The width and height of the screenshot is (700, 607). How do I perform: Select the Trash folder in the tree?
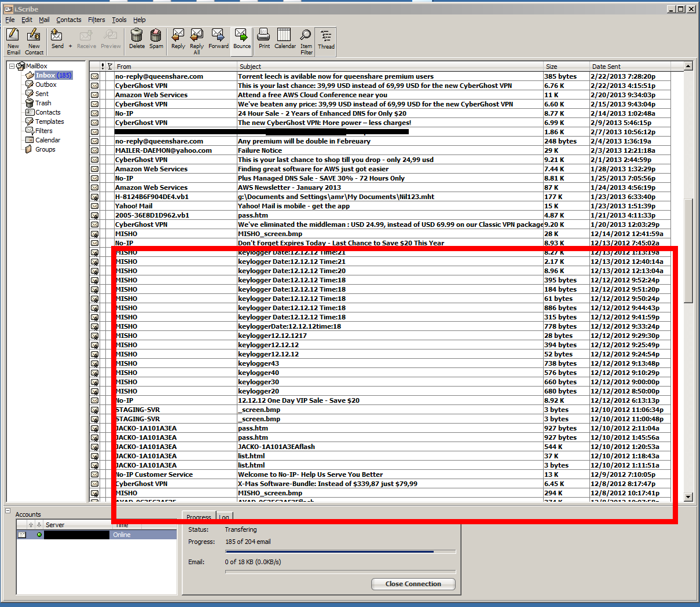43,103
